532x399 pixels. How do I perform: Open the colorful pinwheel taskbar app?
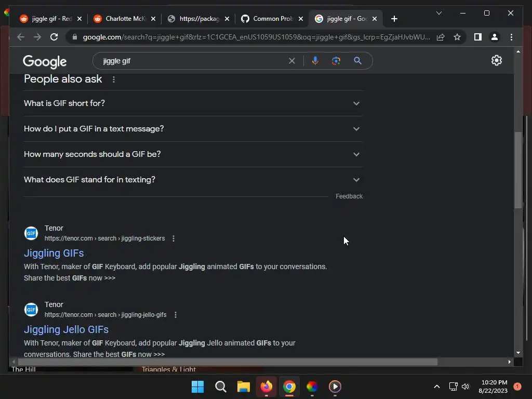tap(312, 387)
